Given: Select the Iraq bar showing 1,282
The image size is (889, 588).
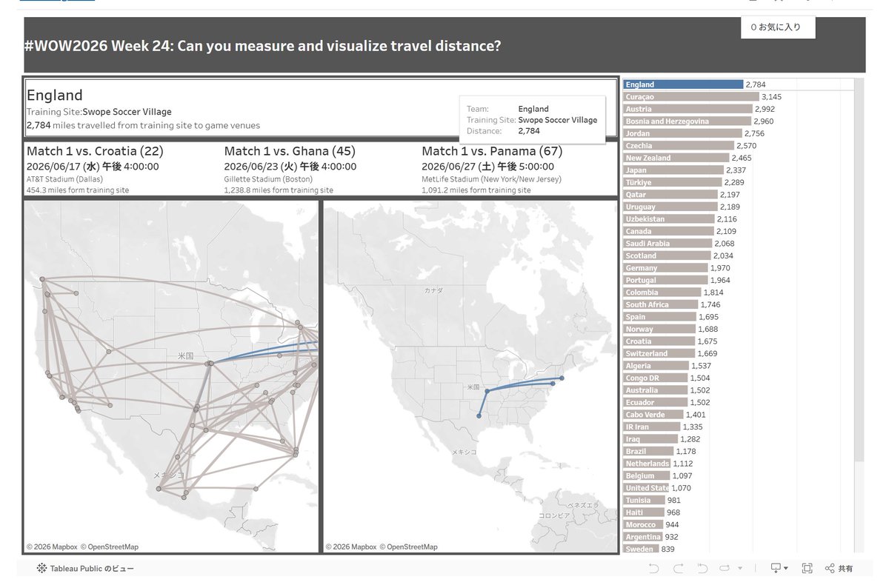Looking at the screenshot, I should (x=651, y=439).
